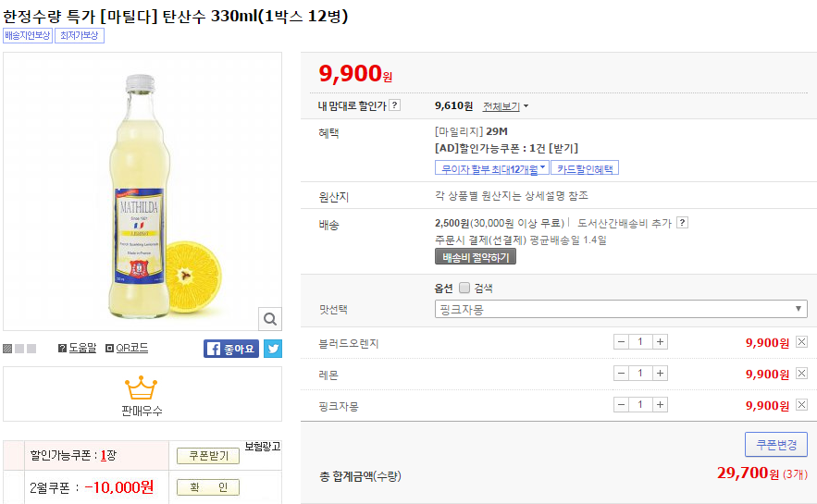Click help question mark beside 내맘대로 할인가
Viewport: 817px width, 504px height.
click(x=395, y=105)
